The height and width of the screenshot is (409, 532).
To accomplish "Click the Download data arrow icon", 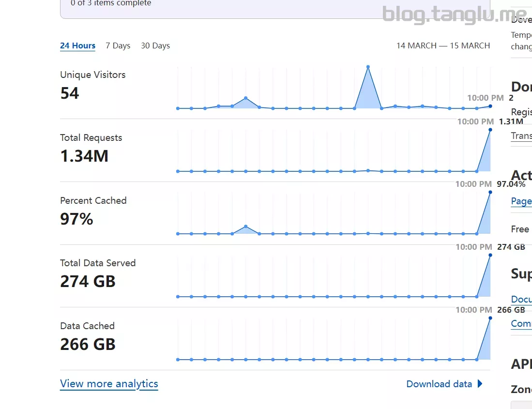I will point(480,384).
